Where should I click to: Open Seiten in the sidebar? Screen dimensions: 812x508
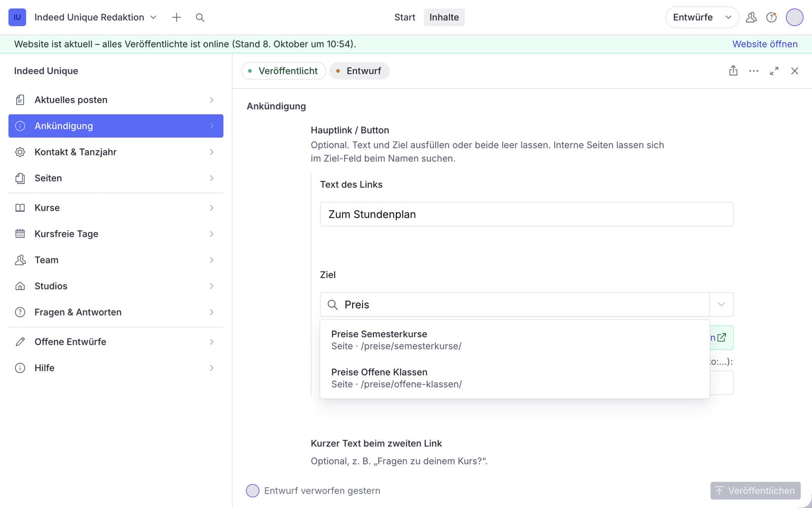pyautogui.click(x=116, y=178)
